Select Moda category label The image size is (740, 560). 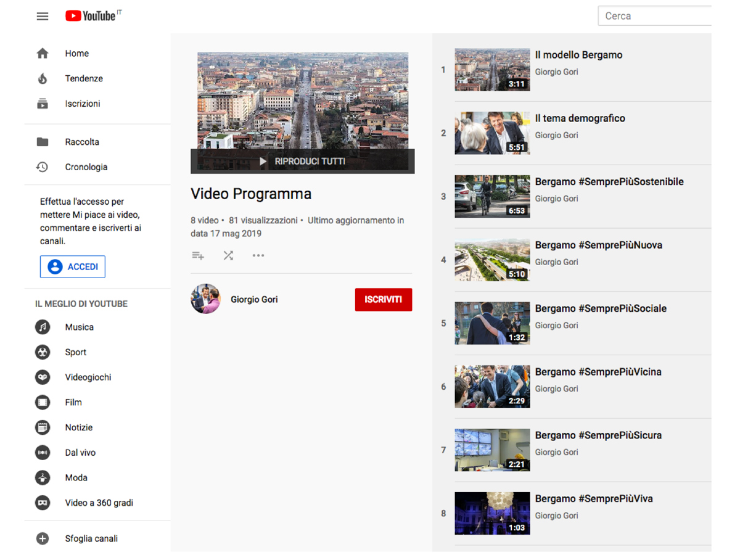coord(76,477)
